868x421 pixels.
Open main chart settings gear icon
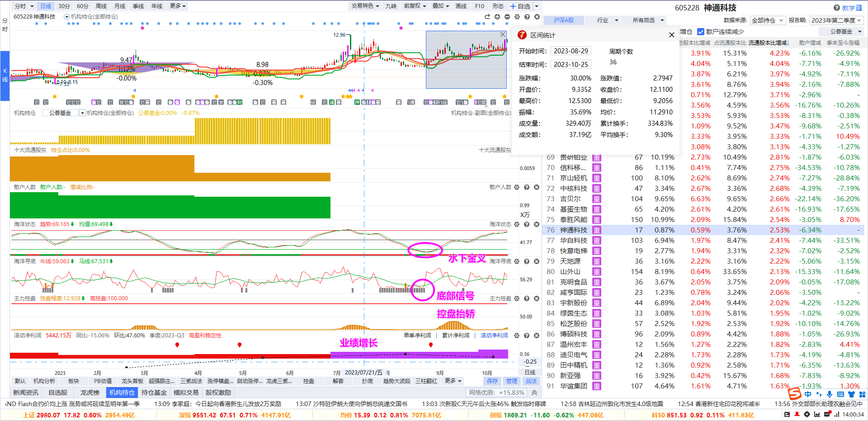click(517, 17)
